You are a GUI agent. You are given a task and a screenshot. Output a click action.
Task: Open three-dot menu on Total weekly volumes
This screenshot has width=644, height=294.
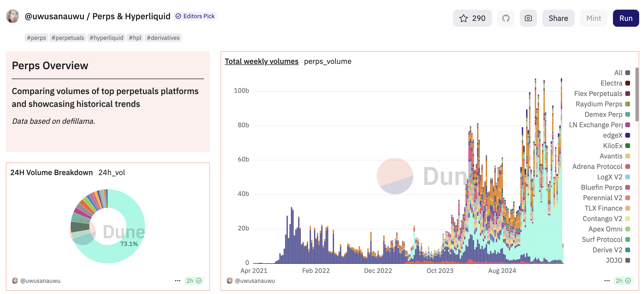pos(607,281)
